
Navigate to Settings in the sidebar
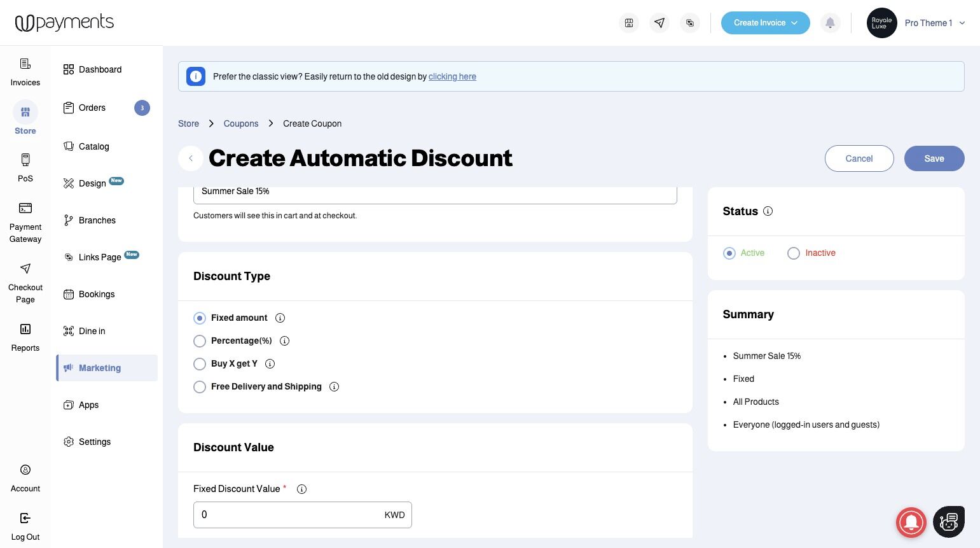[x=94, y=442]
